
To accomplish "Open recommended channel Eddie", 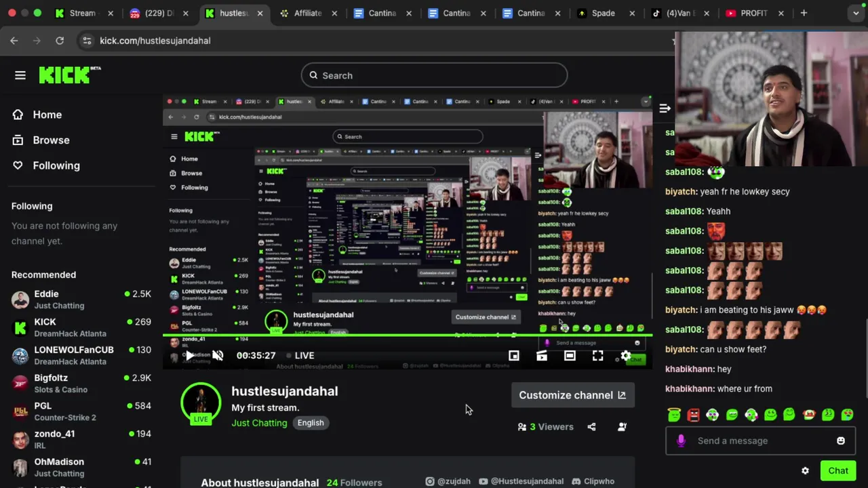I will [x=81, y=299].
